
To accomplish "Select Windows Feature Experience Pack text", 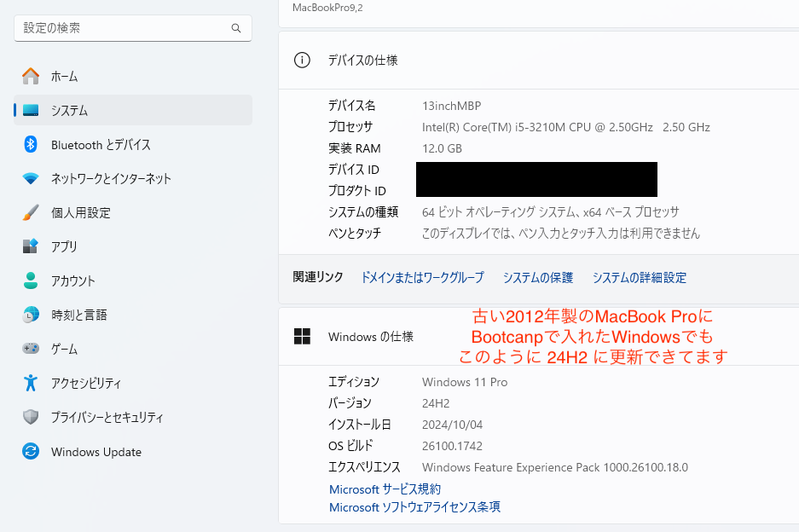I will (x=555, y=468).
